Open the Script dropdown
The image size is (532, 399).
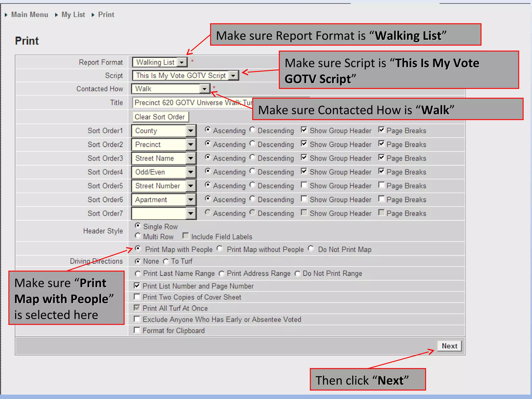click(x=185, y=76)
